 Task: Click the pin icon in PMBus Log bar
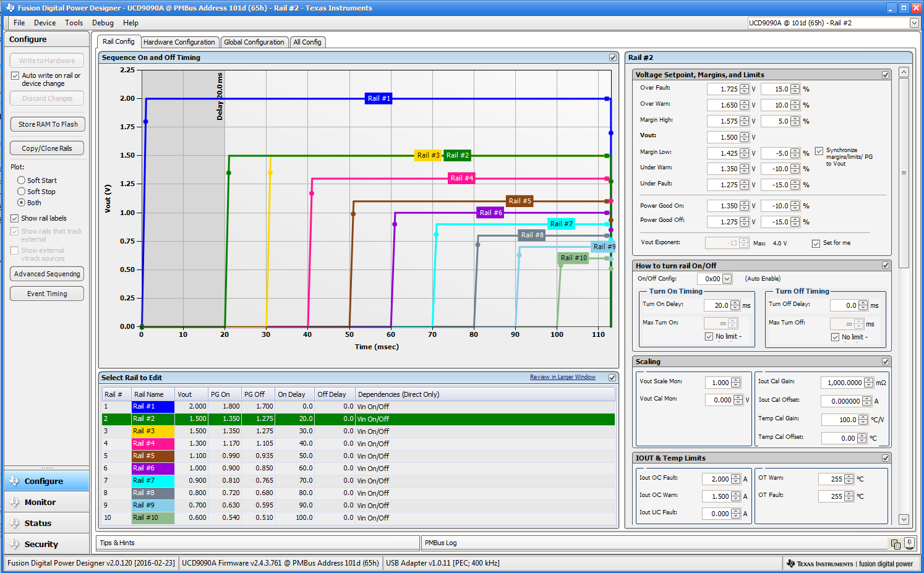[x=909, y=543]
